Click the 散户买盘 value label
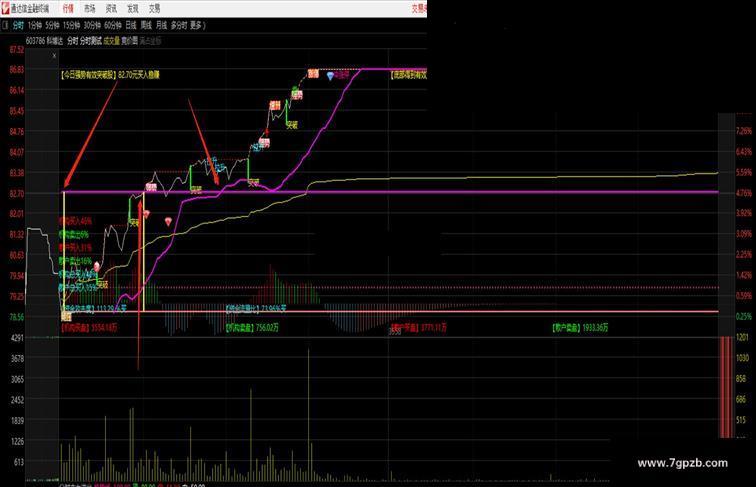 click(418, 328)
